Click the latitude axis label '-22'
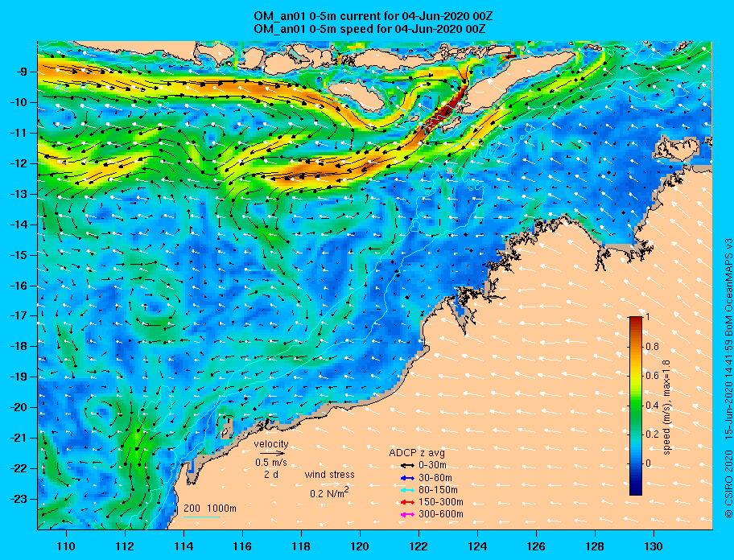The image size is (734, 560). pos(19,468)
